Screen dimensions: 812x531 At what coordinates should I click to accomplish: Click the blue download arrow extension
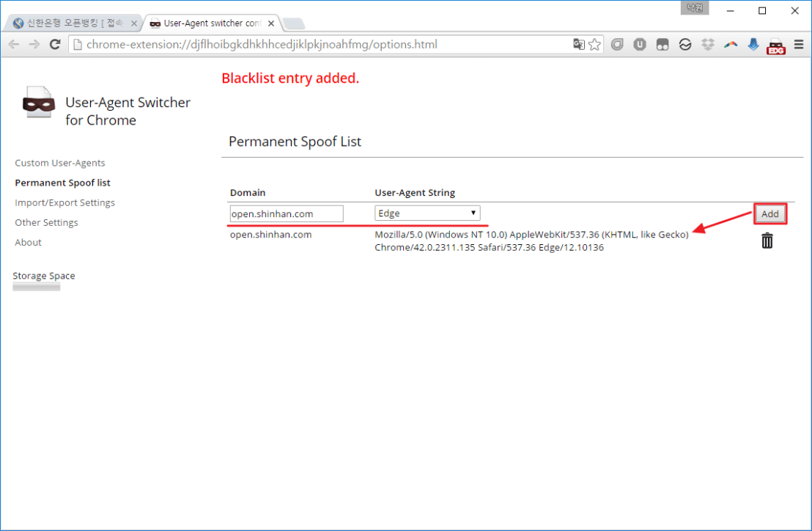point(753,45)
